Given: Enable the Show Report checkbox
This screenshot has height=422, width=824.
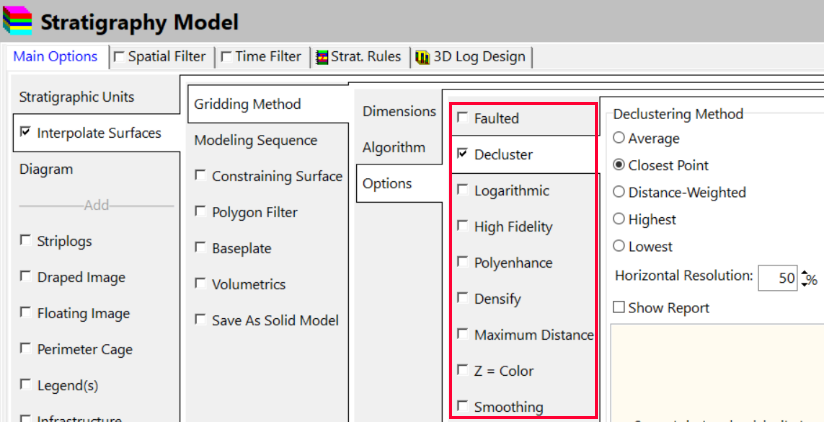Looking at the screenshot, I should point(619,308).
